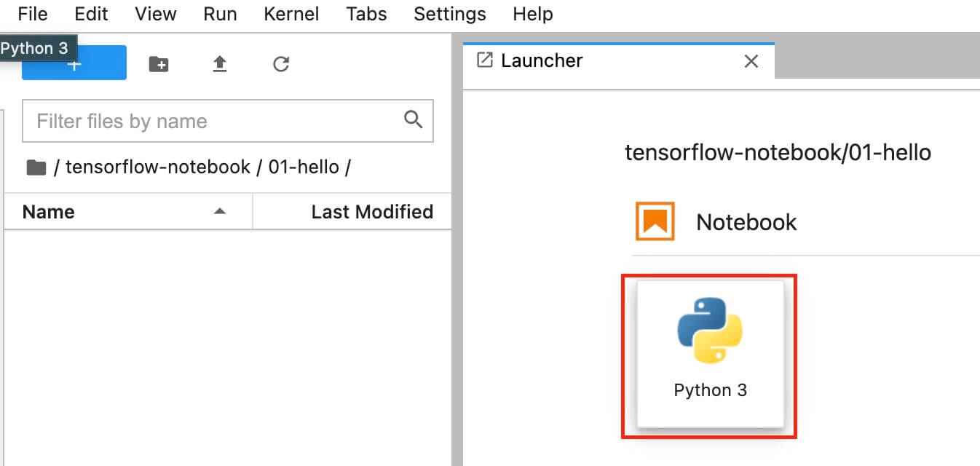The height and width of the screenshot is (466, 980).
Task: Create a new folder with folder-plus icon
Action: pyautogui.click(x=158, y=64)
